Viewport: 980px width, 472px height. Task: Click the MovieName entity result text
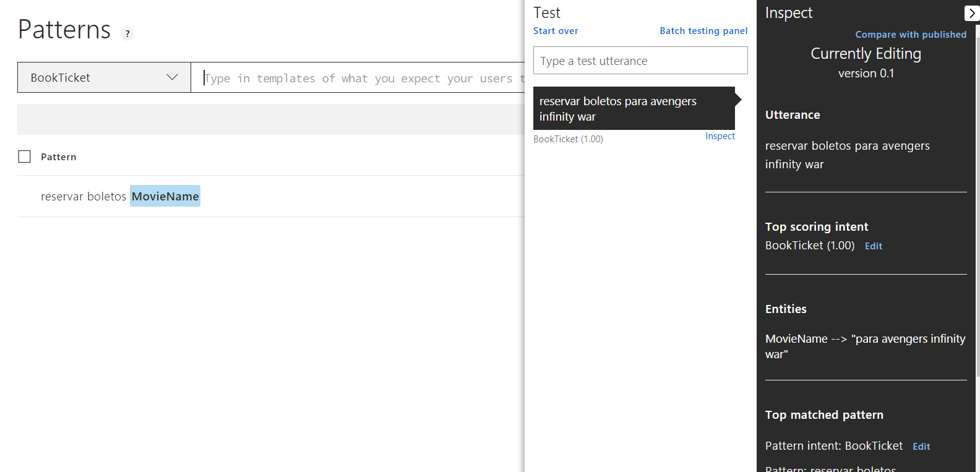point(866,346)
